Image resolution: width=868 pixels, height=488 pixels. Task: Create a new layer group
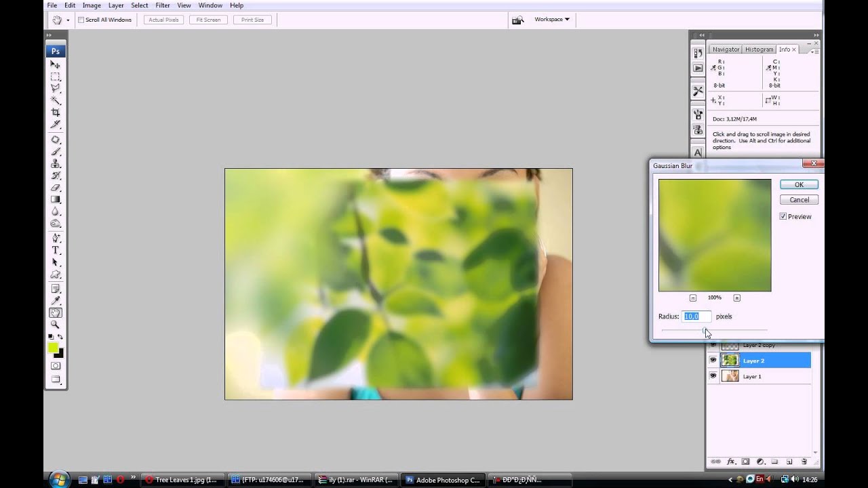pyautogui.click(x=775, y=462)
